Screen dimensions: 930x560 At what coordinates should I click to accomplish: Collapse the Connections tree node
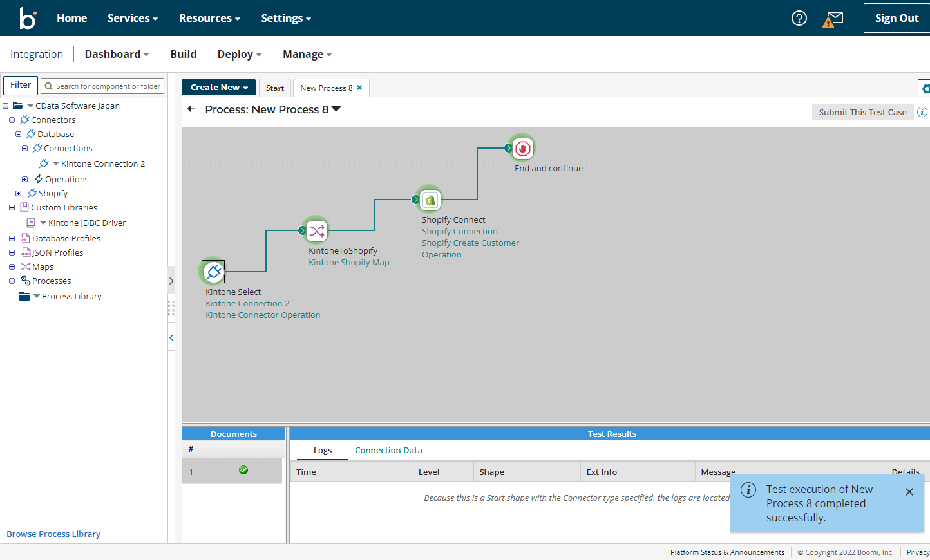click(24, 148)
